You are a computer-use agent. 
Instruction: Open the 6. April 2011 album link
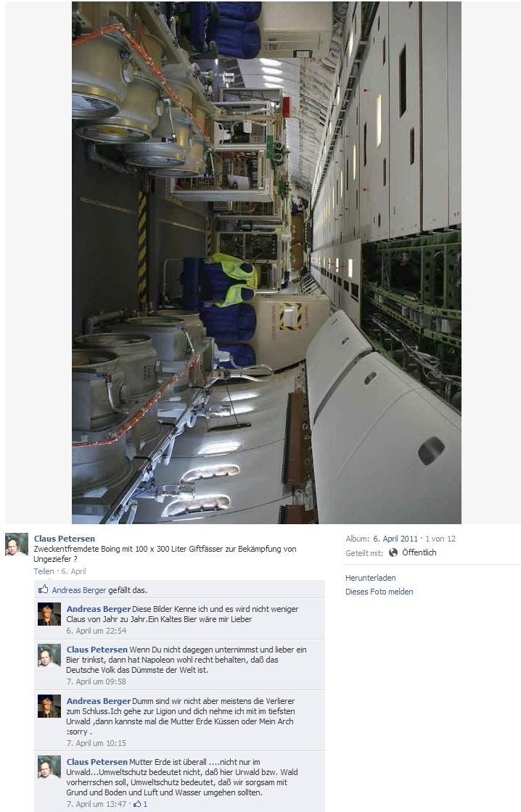point(395,539)
